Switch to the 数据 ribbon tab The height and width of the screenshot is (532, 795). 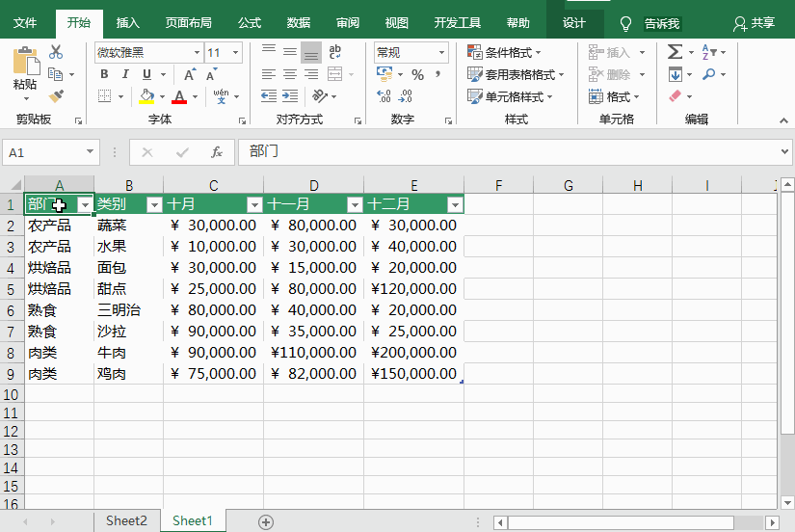tap(298, 23)
